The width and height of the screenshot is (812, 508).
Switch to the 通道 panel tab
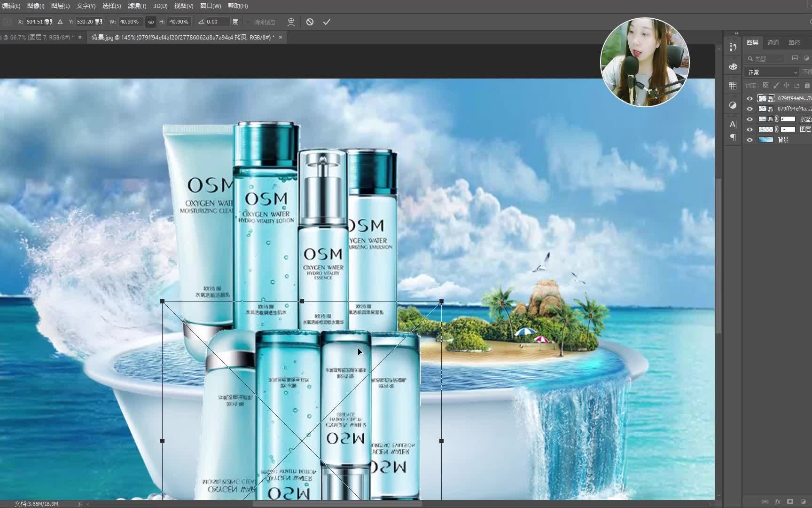tap(773, 42)
